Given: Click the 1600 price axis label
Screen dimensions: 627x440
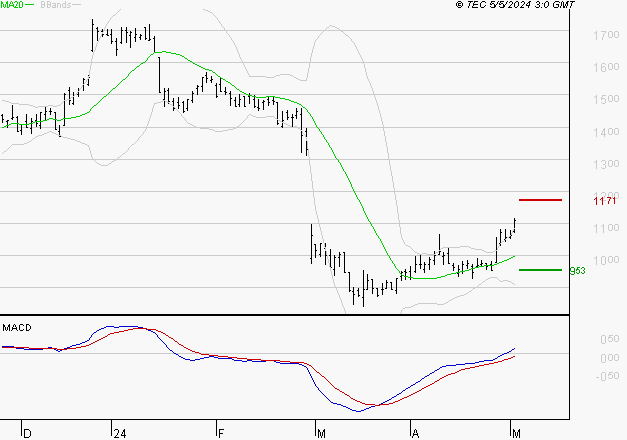Looking at the screenshot, I should tap(606, 67).
